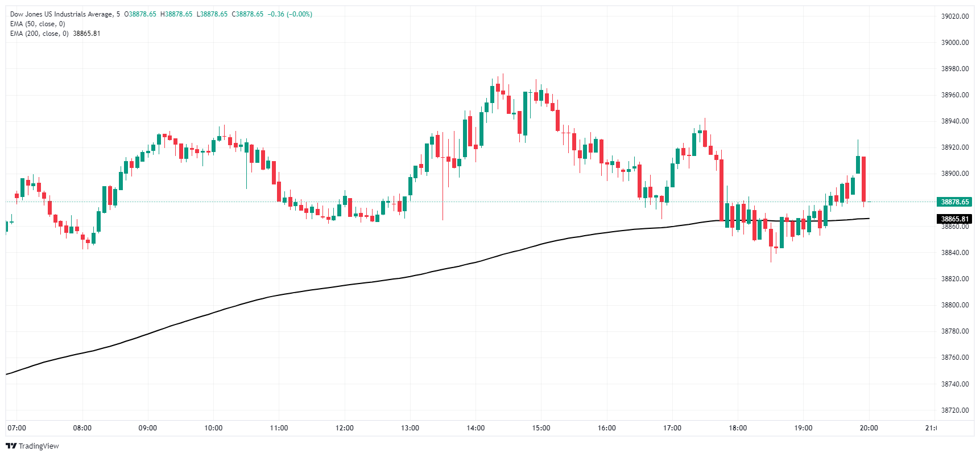Click the 13:00 time axis label

tap(410, 428)
